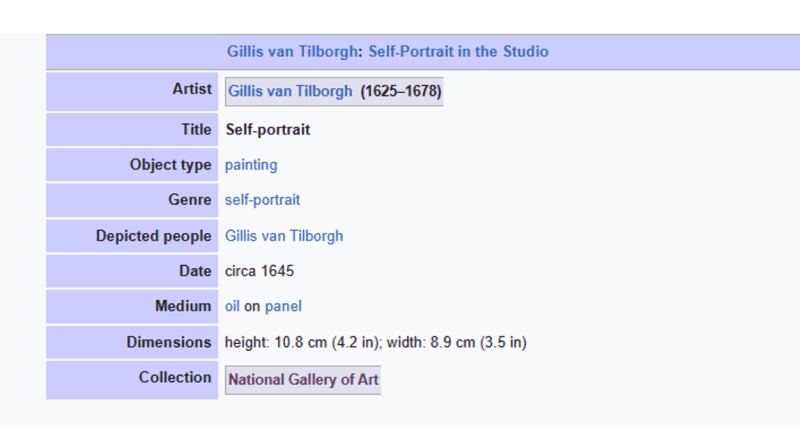Click the circa 1645 date value
This screenshot has width=800, height=427.
[x=259, y=271]
